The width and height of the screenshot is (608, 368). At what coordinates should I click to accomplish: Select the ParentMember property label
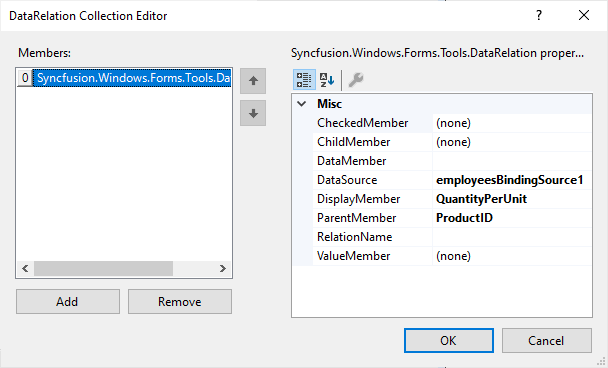click(x=356, y=218)
